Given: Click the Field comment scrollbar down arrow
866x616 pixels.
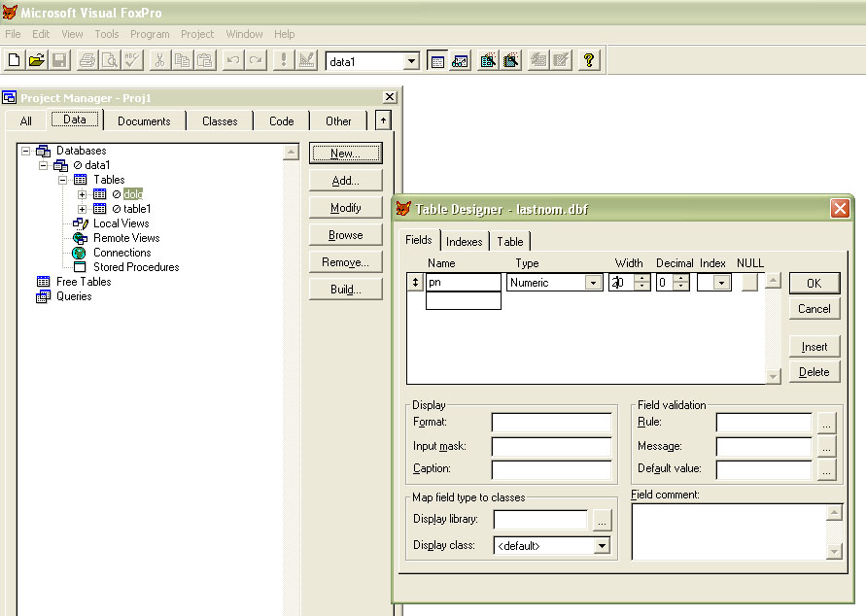Looking at the screenshot, I should tap(833, 552).
